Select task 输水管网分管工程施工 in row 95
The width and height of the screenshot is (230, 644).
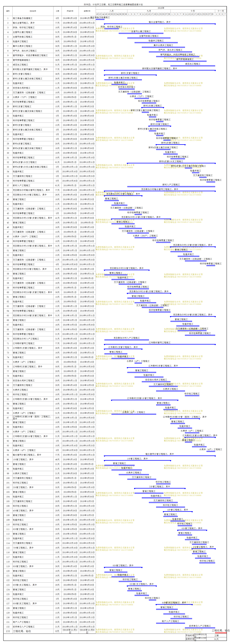pos(27,455)
